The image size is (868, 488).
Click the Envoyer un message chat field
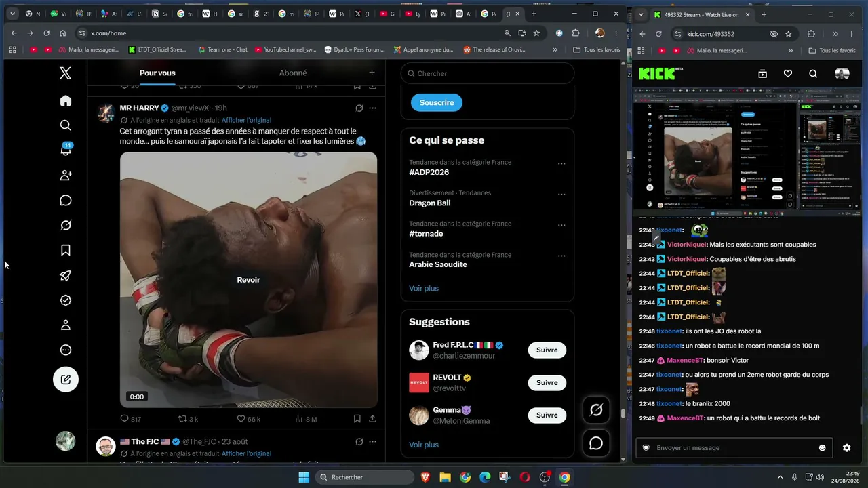tap(733, 448)
